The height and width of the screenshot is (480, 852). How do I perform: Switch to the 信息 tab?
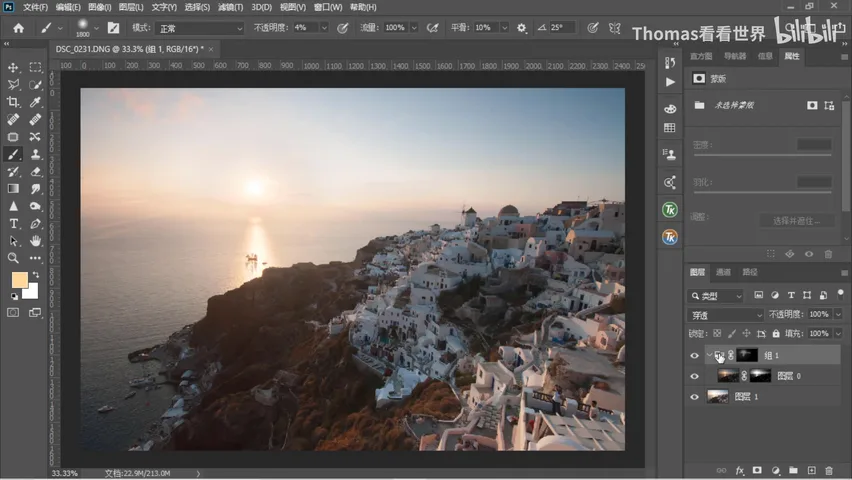(765, 56)
